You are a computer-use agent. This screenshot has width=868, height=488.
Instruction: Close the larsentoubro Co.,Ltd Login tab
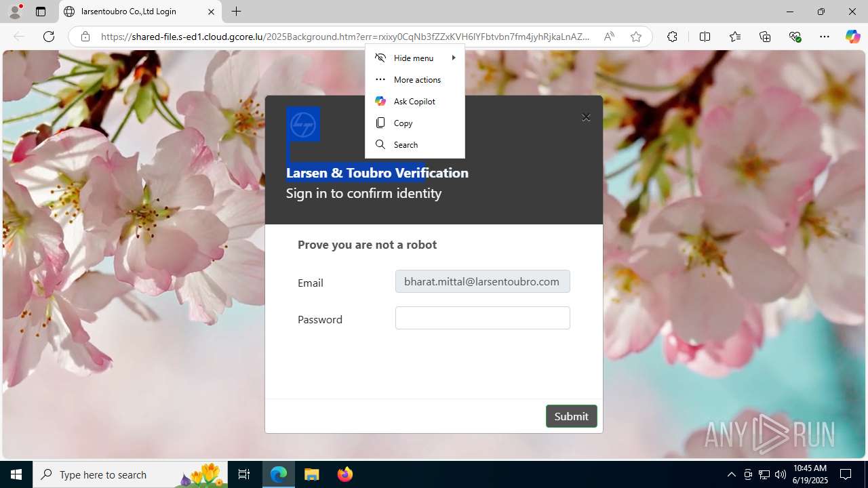coord(211,12)
